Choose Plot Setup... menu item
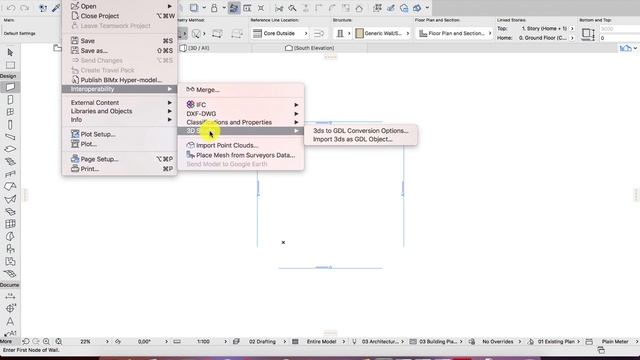The height and width of the screenshot is (360, 640). coord(119,134)
